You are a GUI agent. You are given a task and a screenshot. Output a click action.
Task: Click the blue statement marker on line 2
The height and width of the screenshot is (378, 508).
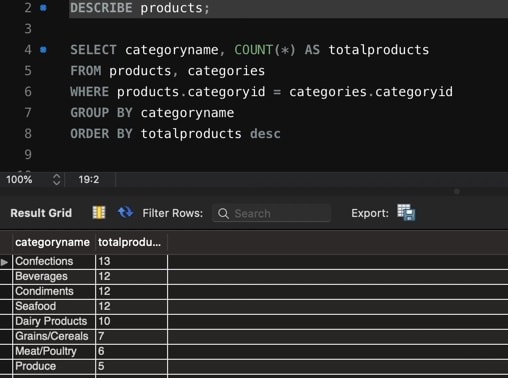click(43, 8)
